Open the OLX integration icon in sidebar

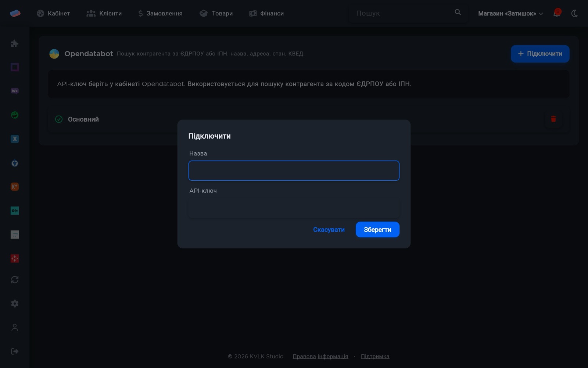[15, 210]
